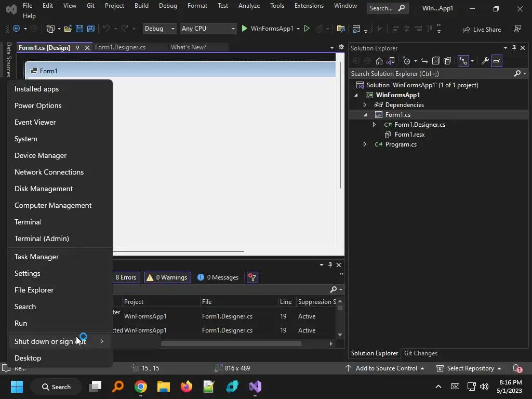532x399 pixels.
Task: Collapse the WinFormsApp1 project node
Action: [356, 96]
